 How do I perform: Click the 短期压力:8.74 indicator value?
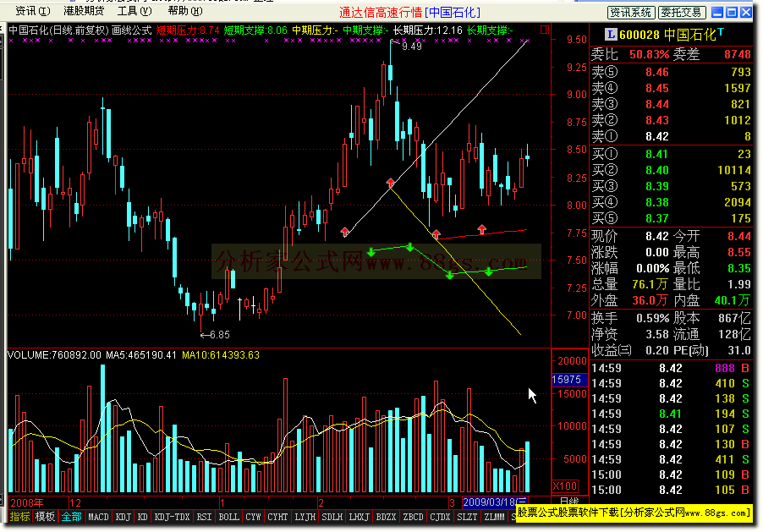pos(188,30)
